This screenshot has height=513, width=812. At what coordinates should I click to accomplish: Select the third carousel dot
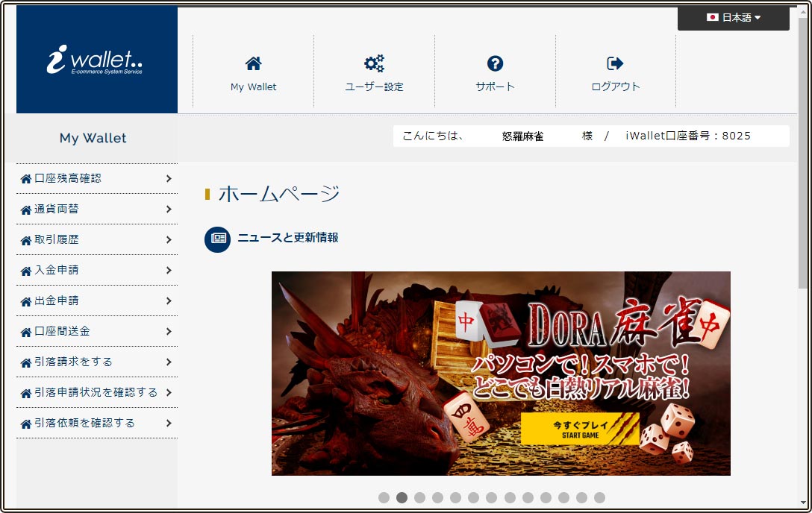(x=420, y=497)
